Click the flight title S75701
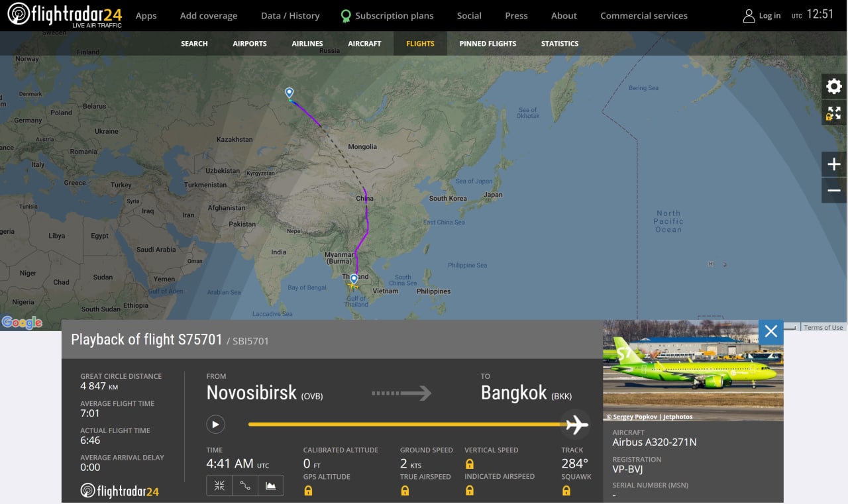The width and height of the screenshot is (848, 504). [x=146, y=340]
